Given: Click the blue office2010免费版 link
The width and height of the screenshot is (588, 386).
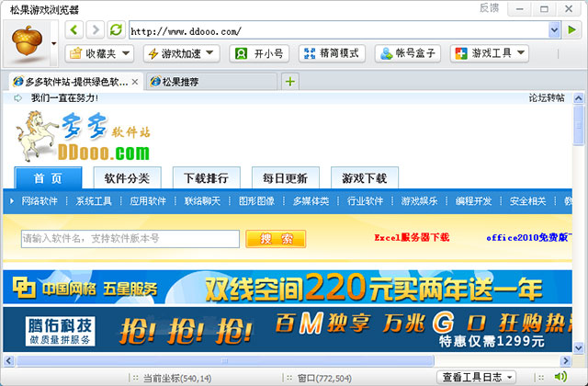Looking at the screenshot, I should (x=529, y=237).
